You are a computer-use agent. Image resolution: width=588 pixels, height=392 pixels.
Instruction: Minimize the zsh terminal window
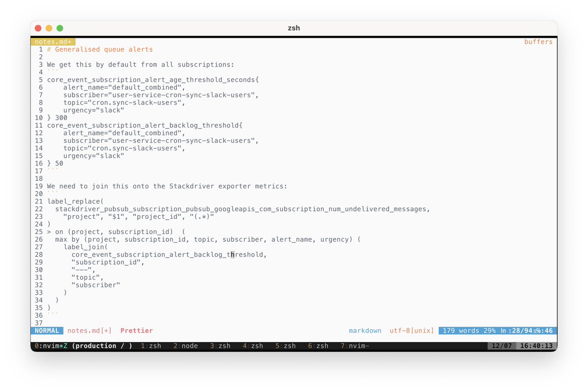click(x=49, y=28)
